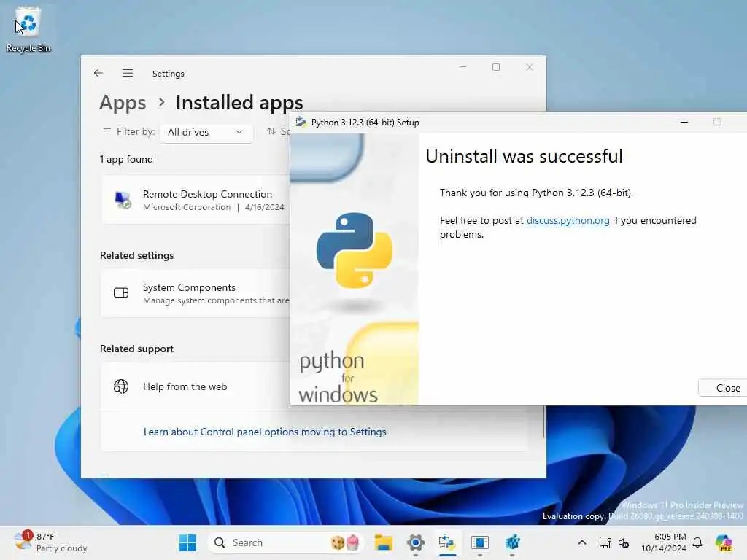The height and width of the screenshot is (560, 747).
Task: Click the Remote Desktop Connection app icon
Action: [123, 200]
